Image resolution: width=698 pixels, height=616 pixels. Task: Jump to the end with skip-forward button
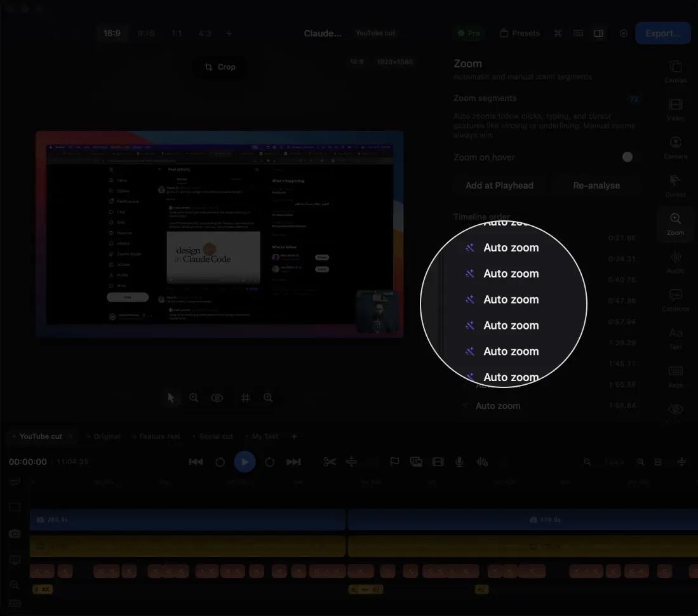pos(293,462)
